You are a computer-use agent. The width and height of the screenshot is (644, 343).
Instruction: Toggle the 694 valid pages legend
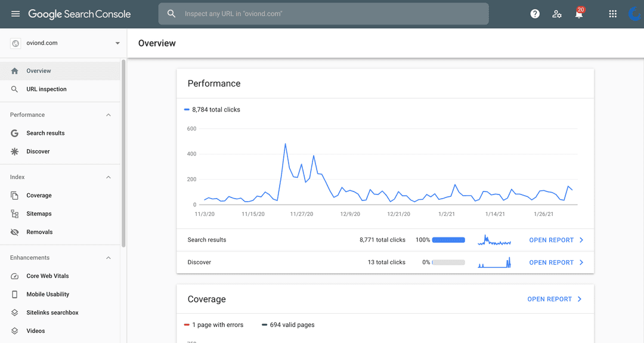[x=289, y=325]
